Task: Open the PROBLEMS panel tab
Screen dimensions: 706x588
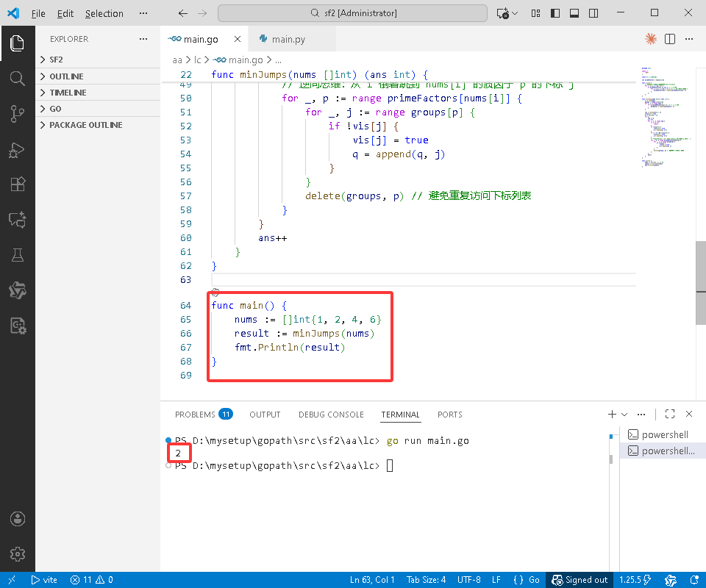Action: 204,415
